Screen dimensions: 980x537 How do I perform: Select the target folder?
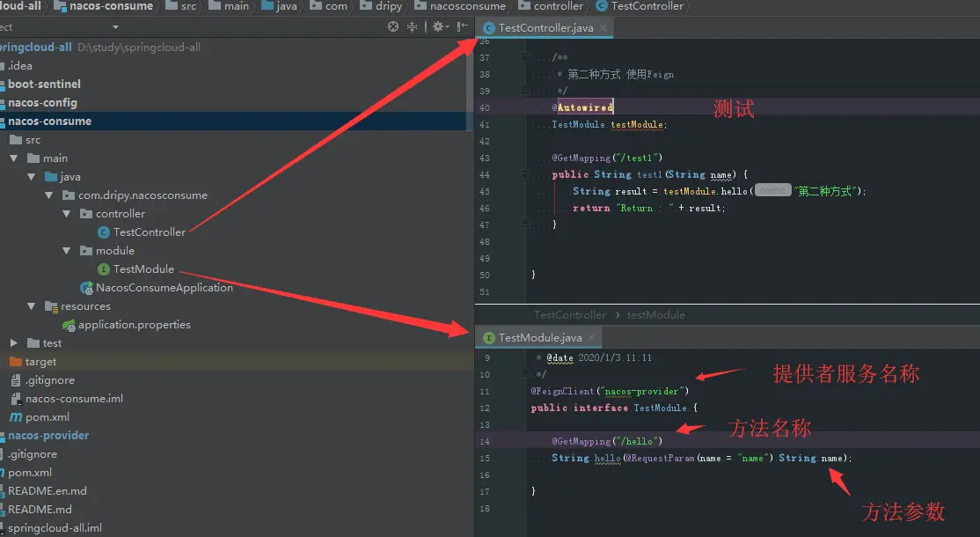(33, 361)
